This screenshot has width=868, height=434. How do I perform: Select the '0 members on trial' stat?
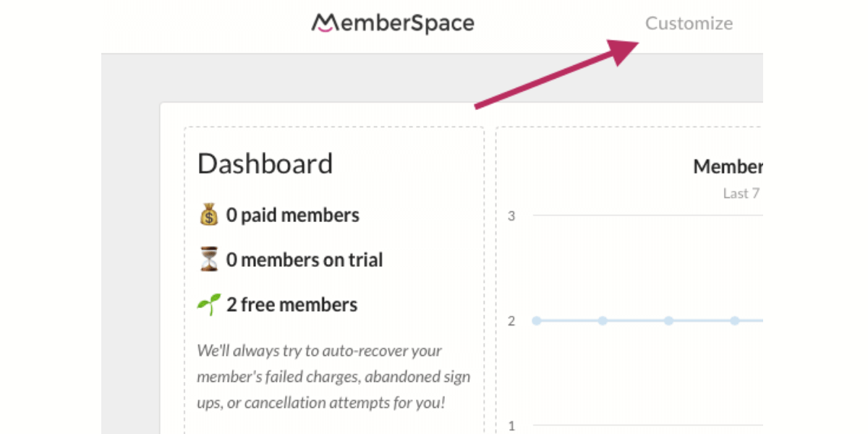(x=305, y=260)
